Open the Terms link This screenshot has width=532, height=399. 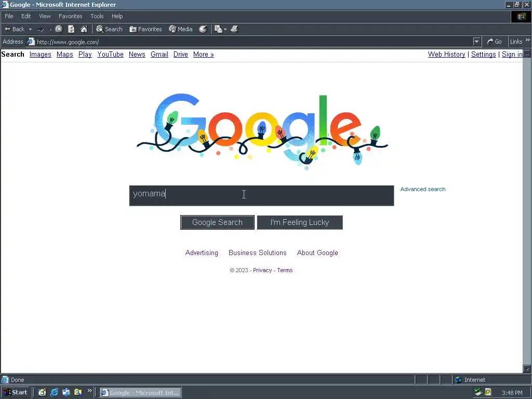click(x=285, y=270)
